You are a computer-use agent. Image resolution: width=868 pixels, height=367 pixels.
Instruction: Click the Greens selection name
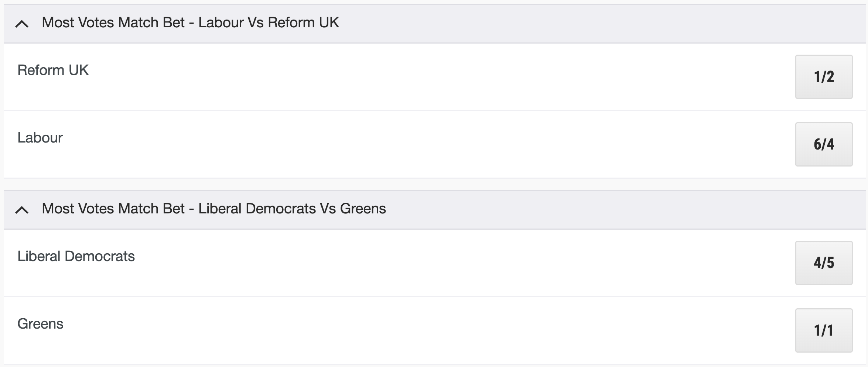(40, 324)
